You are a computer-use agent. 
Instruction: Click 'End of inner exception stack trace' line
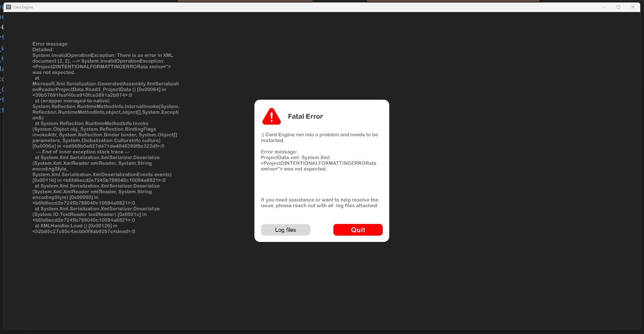(x=83, y=152)
